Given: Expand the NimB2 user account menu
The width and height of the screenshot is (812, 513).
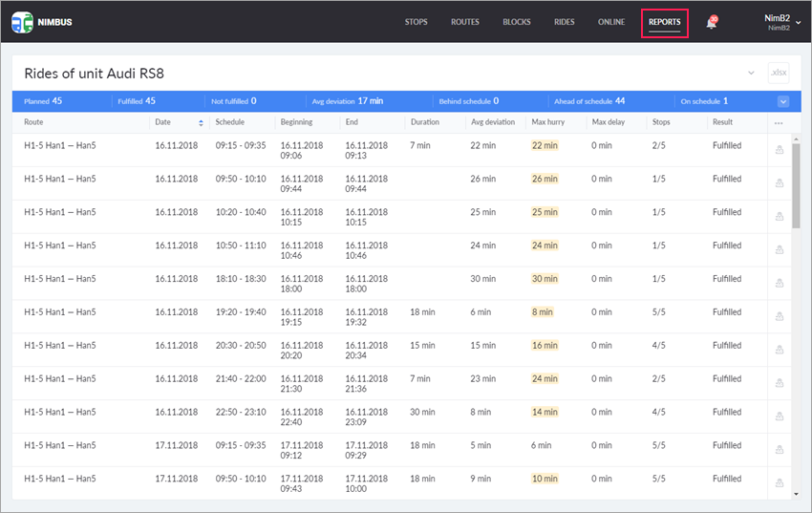Looking at the screenshot, I should click(798, 23).
